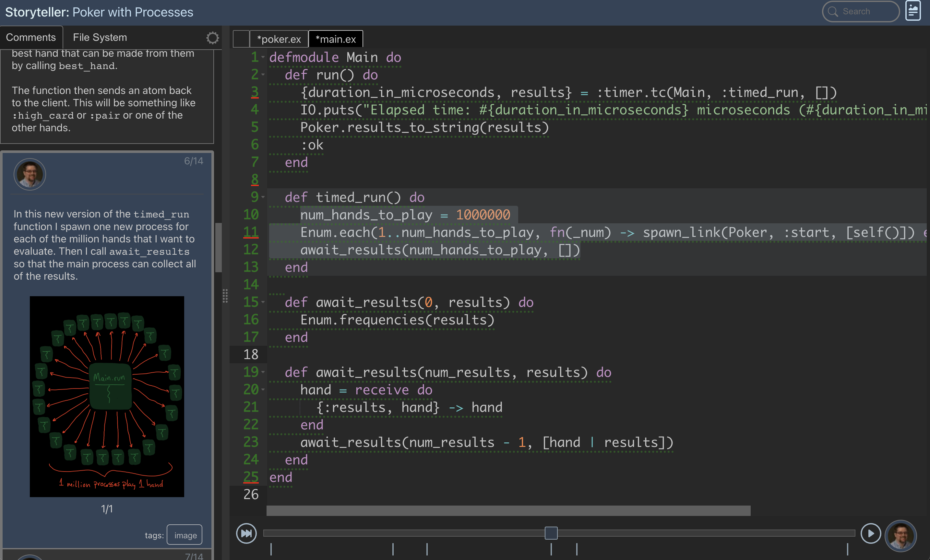Click line number 18 in the gutter
Screen dimensions: 930x560
click(251, 355)
